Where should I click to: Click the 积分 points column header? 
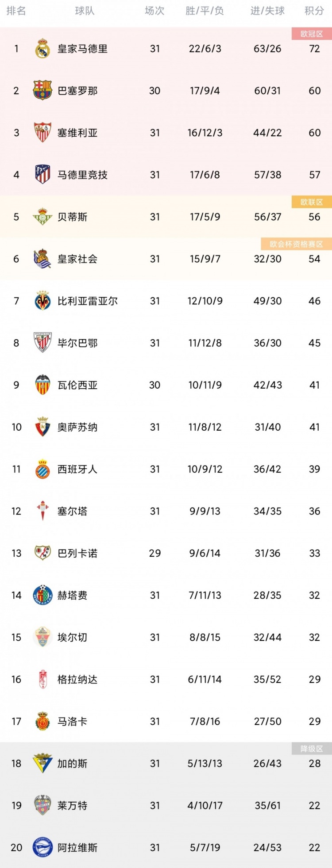point(314,11)
